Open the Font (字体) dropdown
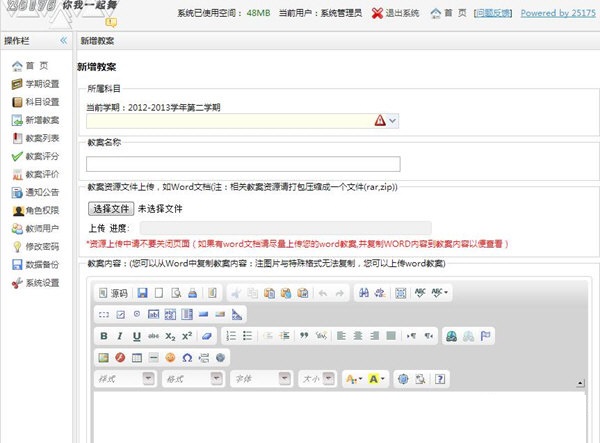 [x=261, y=379]
